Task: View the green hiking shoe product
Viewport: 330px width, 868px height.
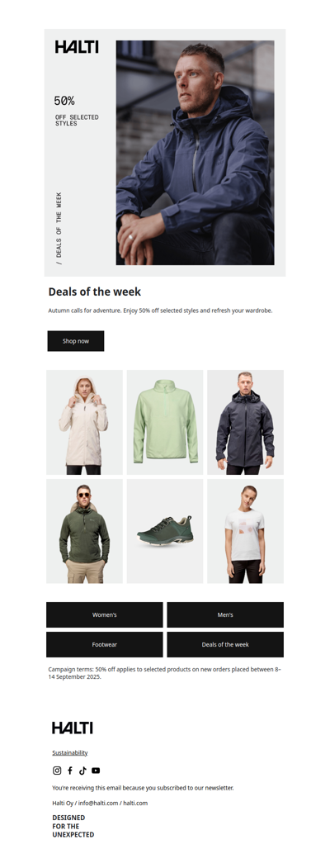Action: click(165, 531)
